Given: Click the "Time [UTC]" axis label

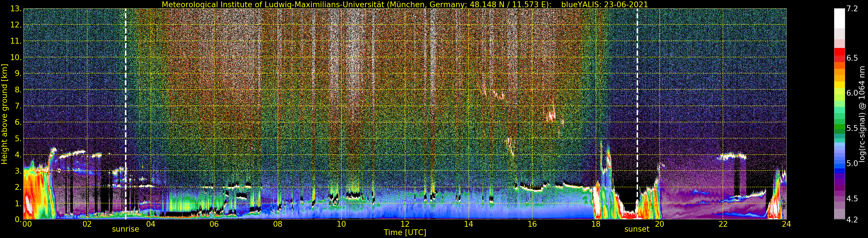Looking at the screenshot, I should 405,232.
